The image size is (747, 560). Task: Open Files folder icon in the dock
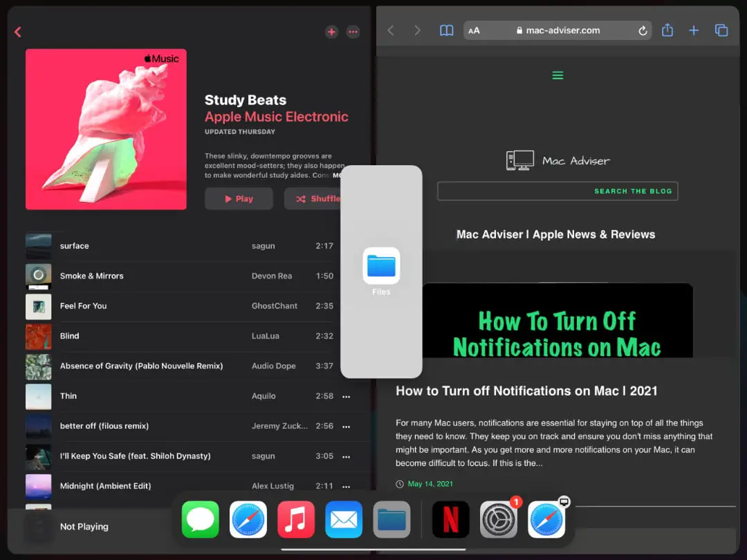coord(391,519)
